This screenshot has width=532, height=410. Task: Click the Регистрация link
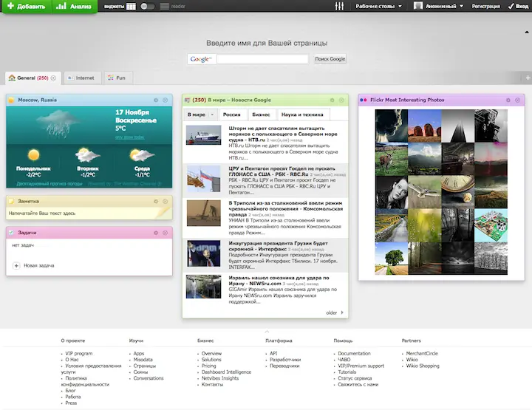click(486, 6)
